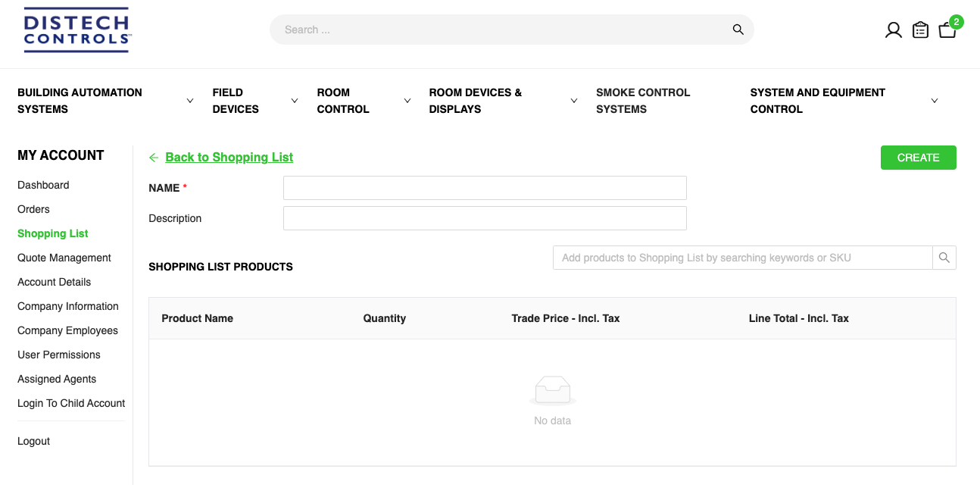Go to Quote Management in sidebar
The height and width of the screenshot is (494, 980).
point(64,258)
